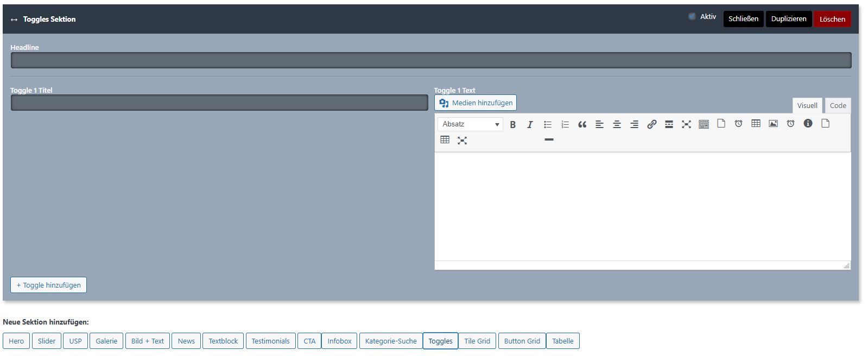Image resolution: width=868 pixels, height=356 pixels.
Task: Insert a numbered list
Action: click(565, 124)
